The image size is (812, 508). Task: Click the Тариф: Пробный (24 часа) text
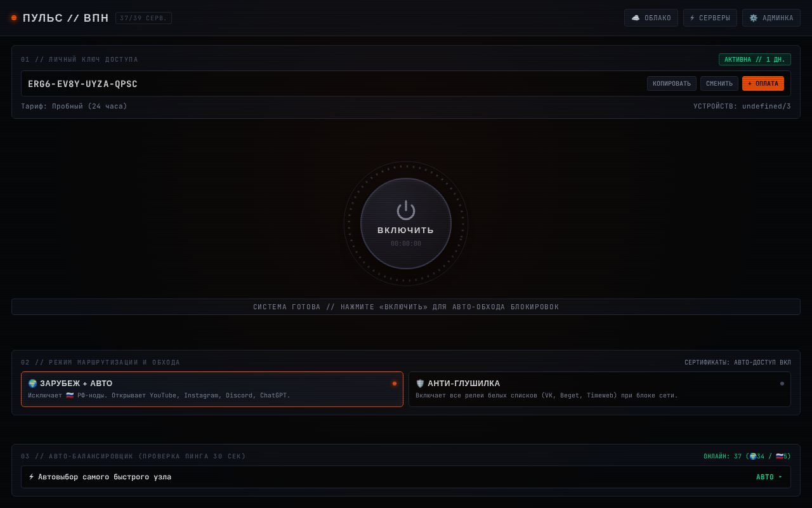click(x=74, y=106)
